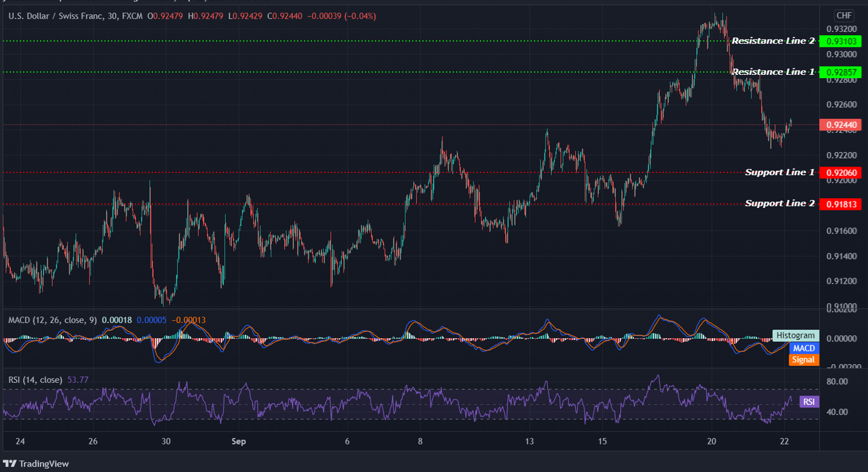The image size is (868, 472).
Task: Click the purple RSI label tag
Action: point(809,402)
